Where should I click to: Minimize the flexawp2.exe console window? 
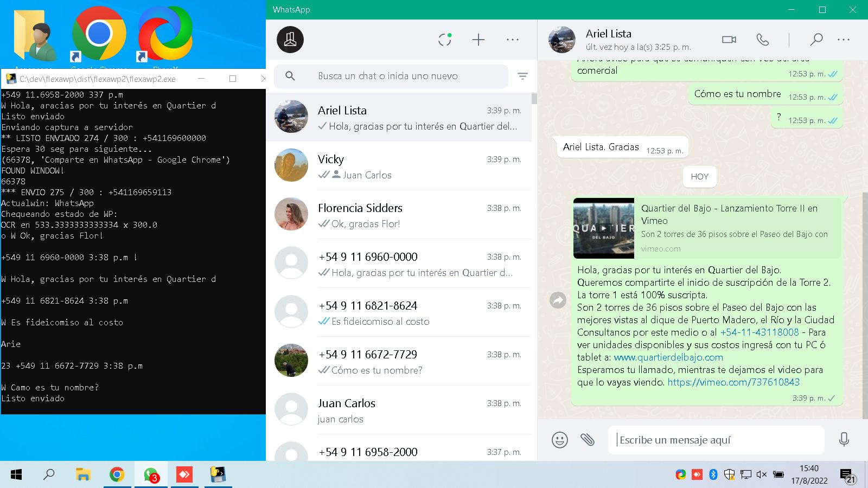pos(201,79)
